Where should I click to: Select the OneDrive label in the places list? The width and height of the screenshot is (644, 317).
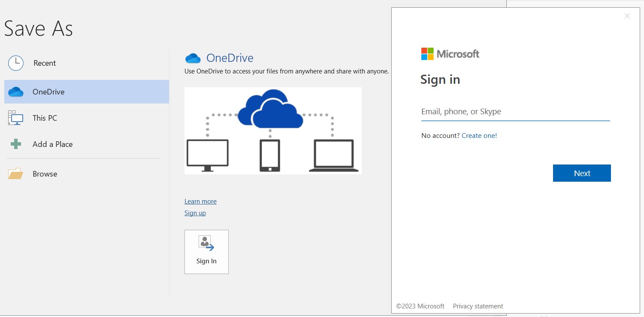tap(48, 92)
